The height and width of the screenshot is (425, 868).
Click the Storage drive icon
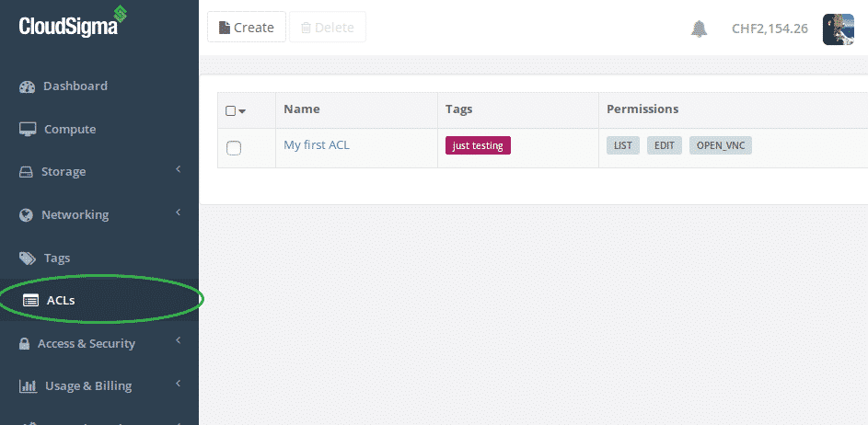[26, 172]
